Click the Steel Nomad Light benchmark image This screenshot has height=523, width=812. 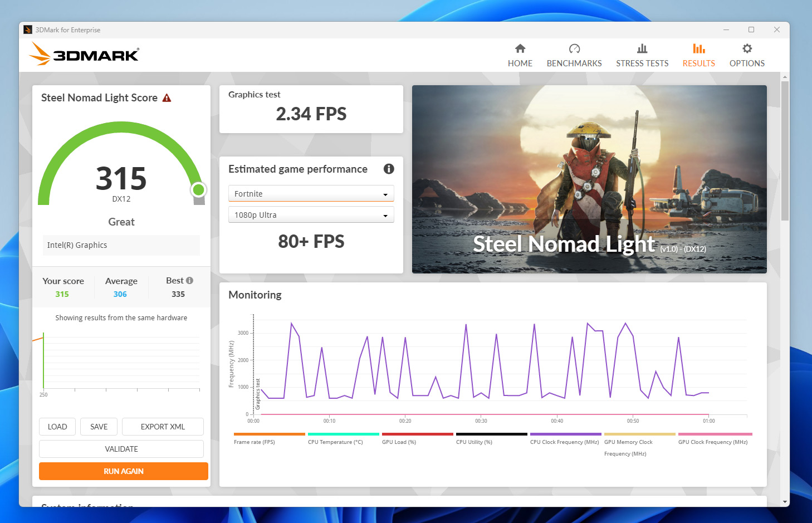(589, 179)
